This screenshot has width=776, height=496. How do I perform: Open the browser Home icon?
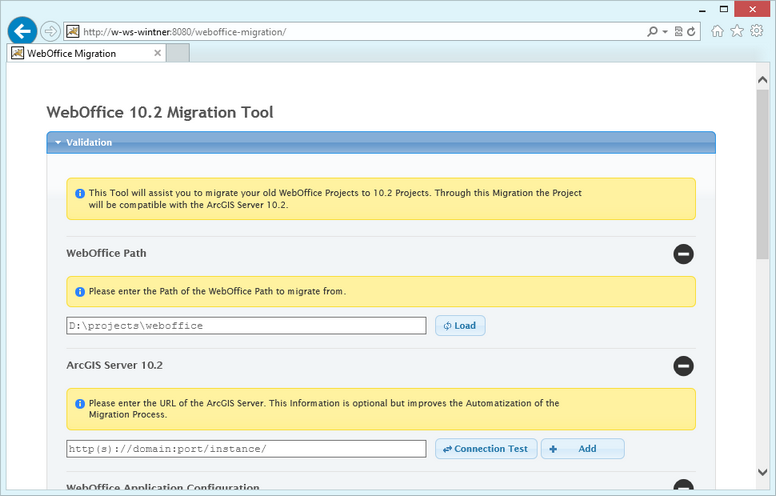(717, 31)
